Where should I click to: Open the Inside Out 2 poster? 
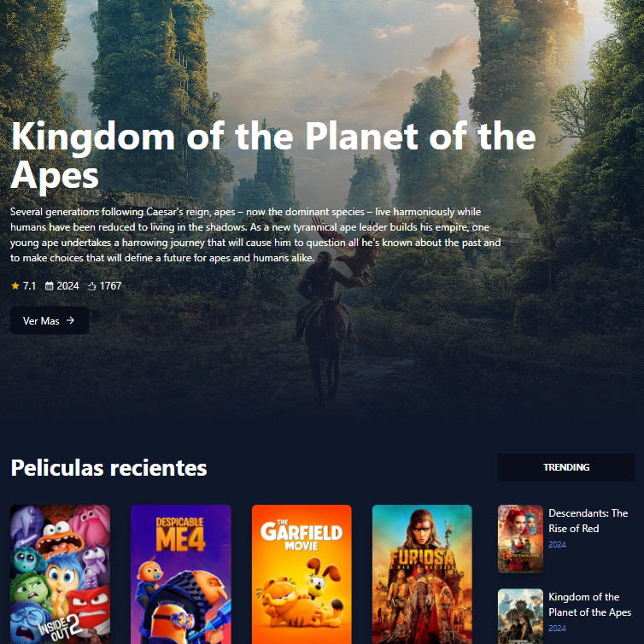tap(61, 574)
